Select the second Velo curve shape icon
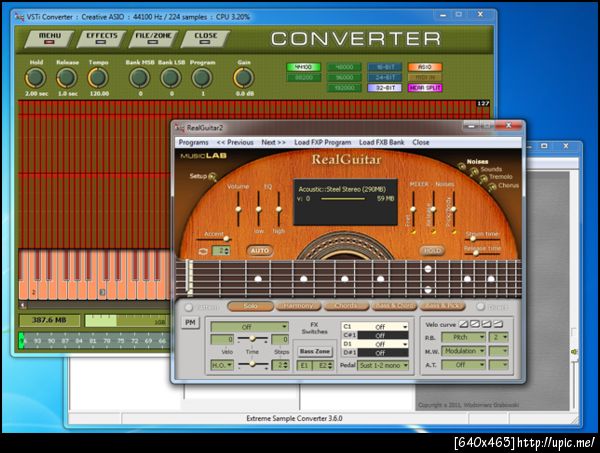The image size is (600, 453). tap(474, 324)
